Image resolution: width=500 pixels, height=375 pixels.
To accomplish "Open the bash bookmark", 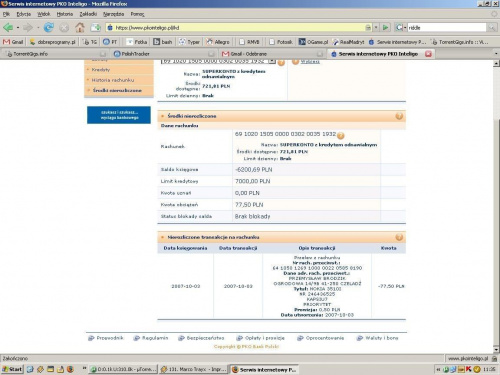I will click(163, 42).
